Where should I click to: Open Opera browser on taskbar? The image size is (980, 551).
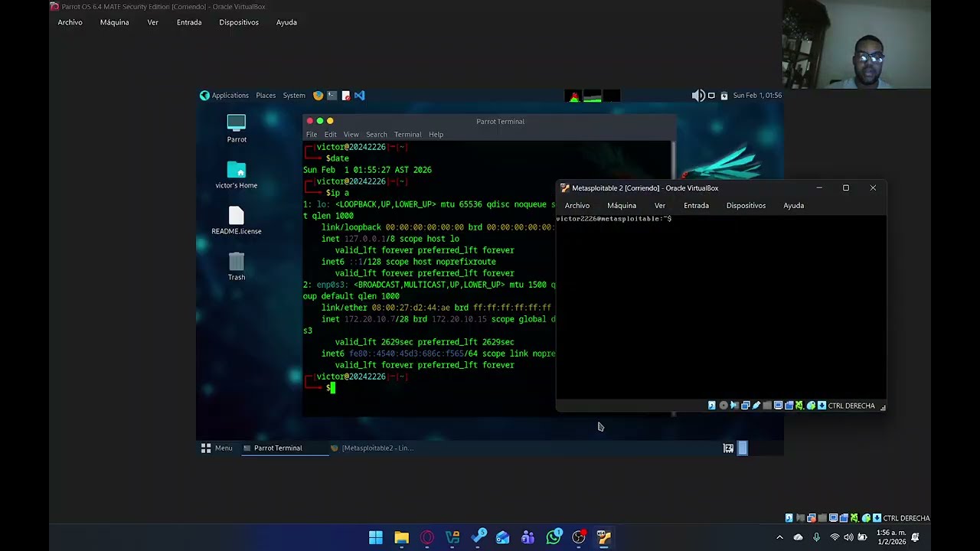(426, 538)
